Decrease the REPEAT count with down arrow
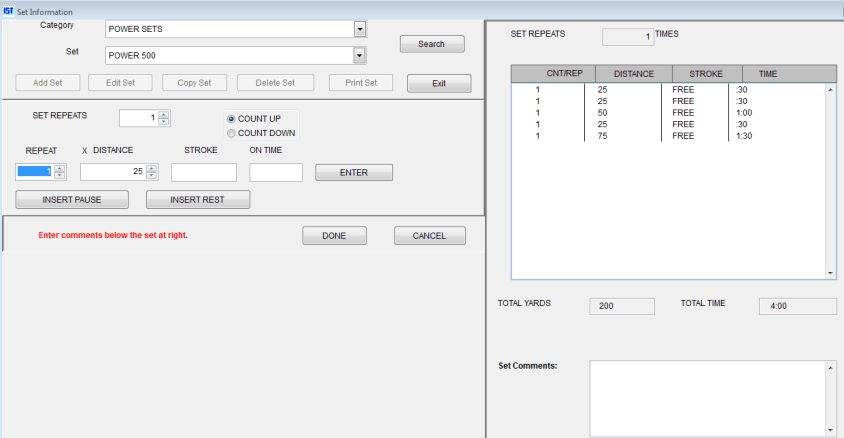 pos(59,176)
